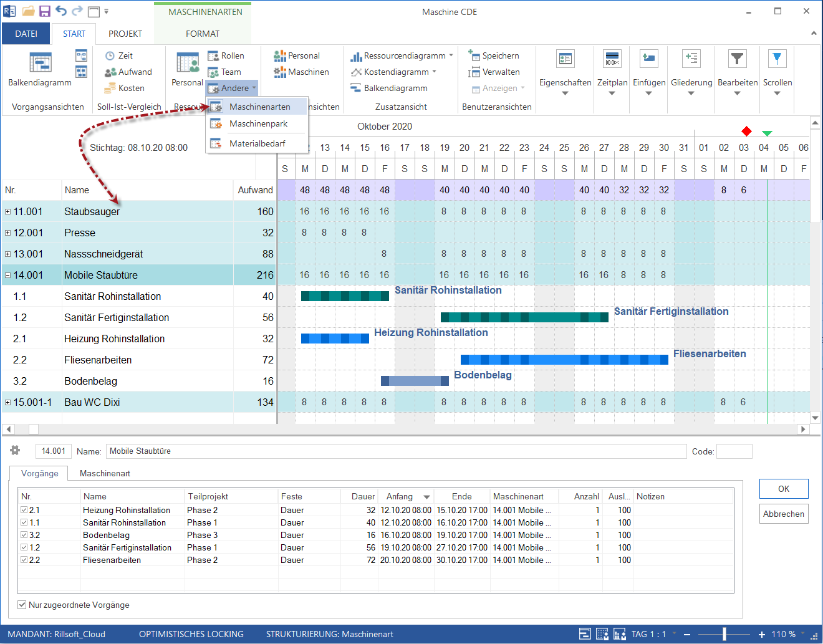Open the Scrollen menu
The height and width of the screenshot is (644, 823).
click(777, 72)
